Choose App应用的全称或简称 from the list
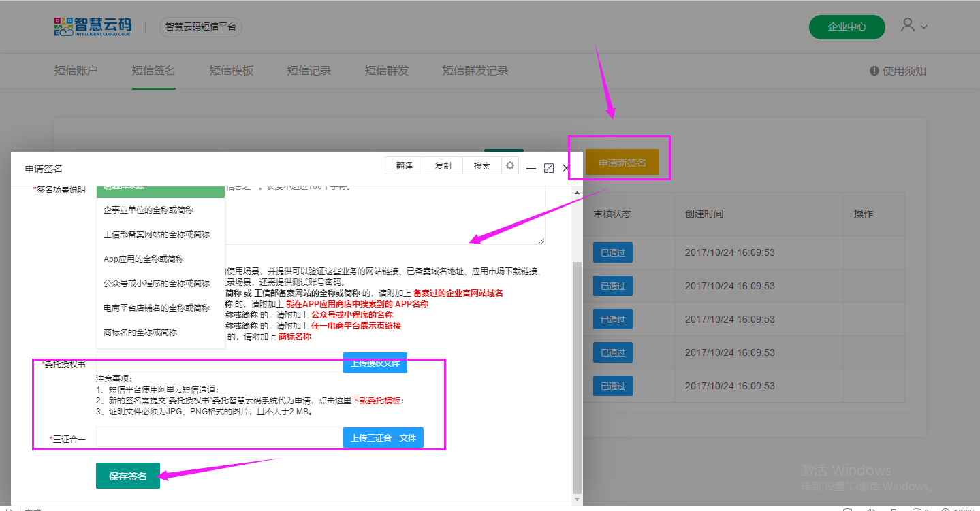Viewport: 980px width, 511px height. 143,259
